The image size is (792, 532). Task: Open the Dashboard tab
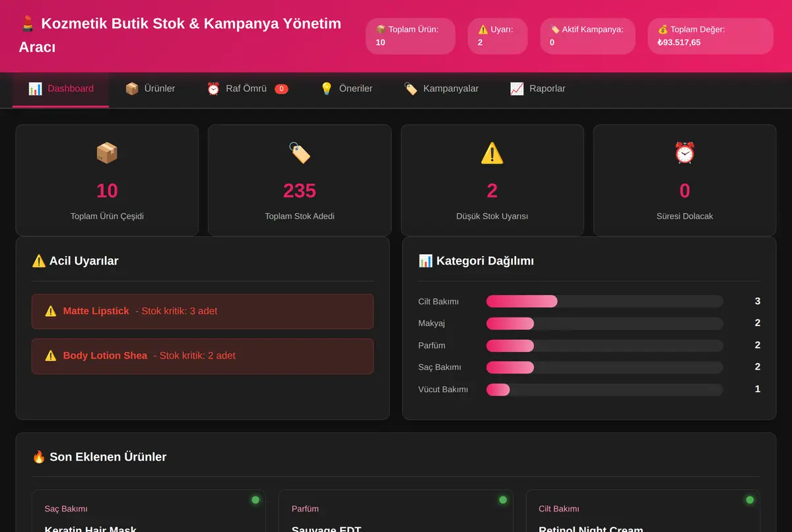61,88
